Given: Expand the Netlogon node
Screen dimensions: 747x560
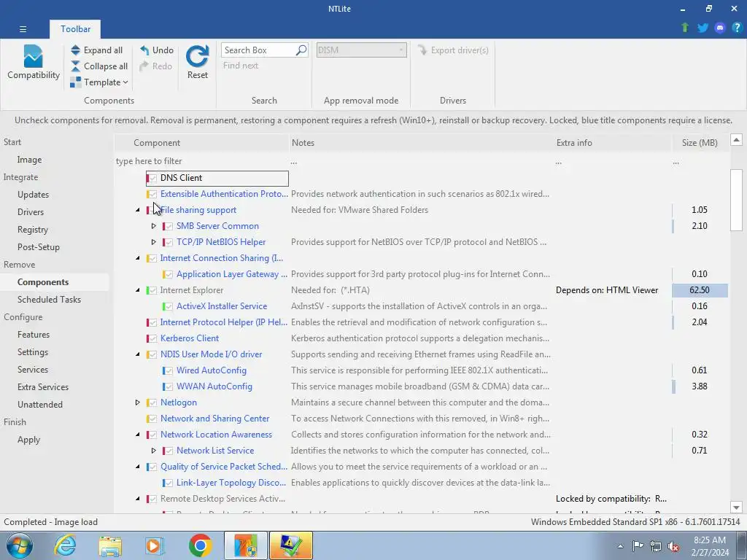Looking at the screenshot, I should click(138, 402).
